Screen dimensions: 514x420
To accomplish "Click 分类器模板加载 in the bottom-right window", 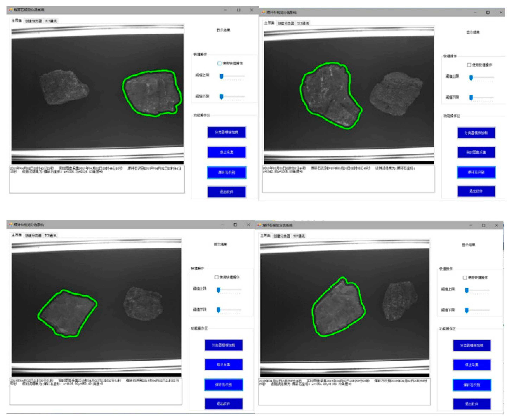I will coord(472,345).
